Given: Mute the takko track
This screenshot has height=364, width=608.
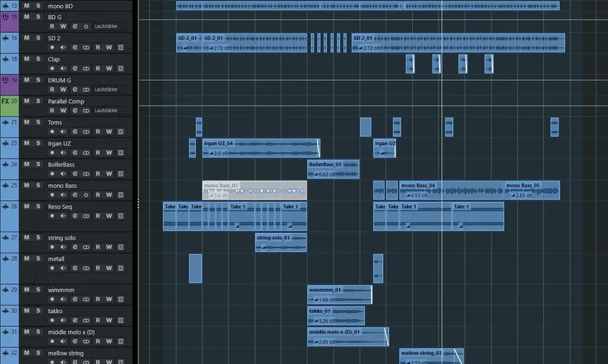Looking at the screenshot, I should 26,311.
